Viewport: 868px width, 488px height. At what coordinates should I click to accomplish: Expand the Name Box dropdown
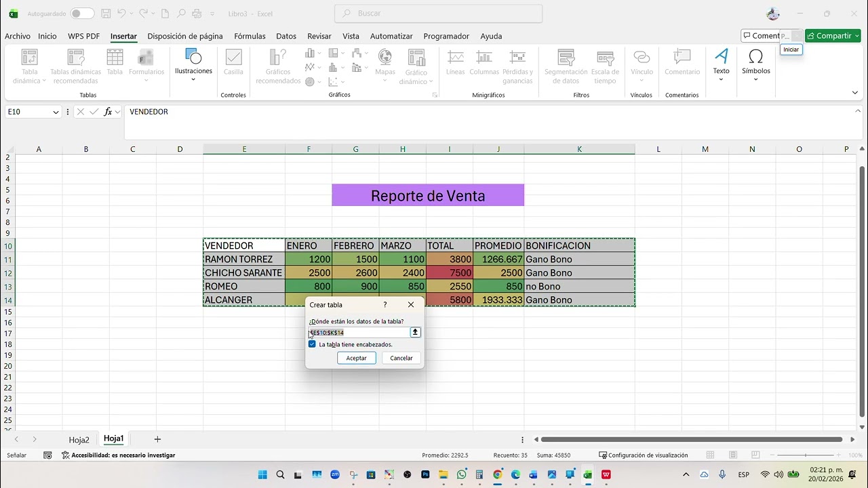[x=56, y=112]
